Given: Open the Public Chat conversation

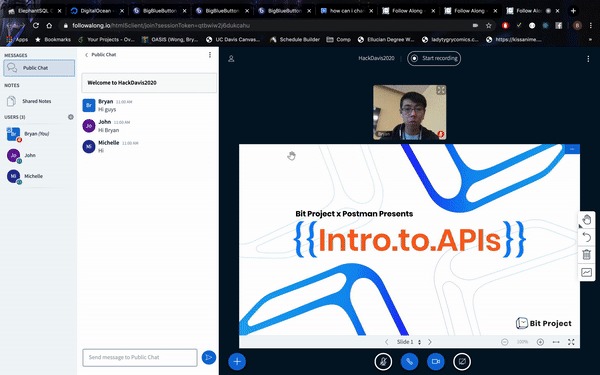Looking at the screenshot, I should (39, 68).
